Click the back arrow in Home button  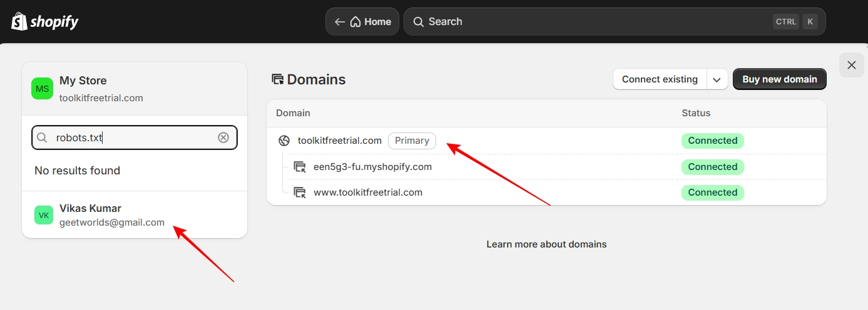point(340,22)
